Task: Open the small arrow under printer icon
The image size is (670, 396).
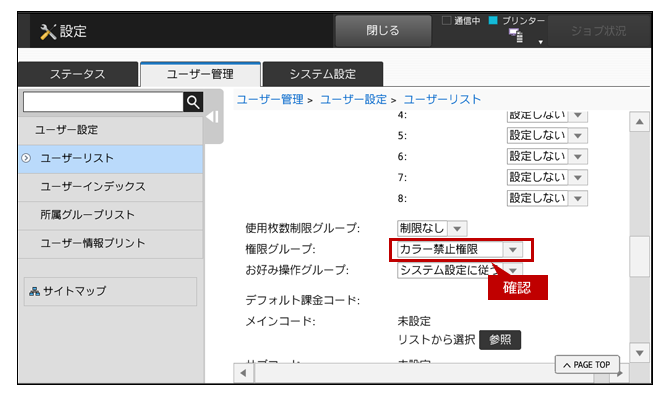Action: (541, 42)
